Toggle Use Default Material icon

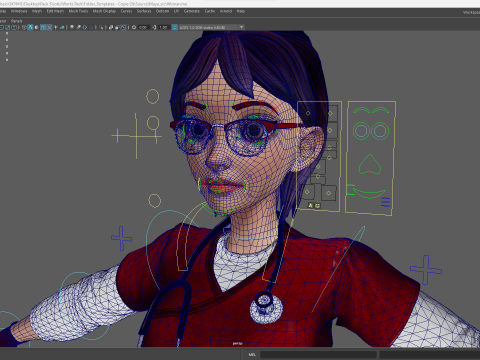coord(36,27)
